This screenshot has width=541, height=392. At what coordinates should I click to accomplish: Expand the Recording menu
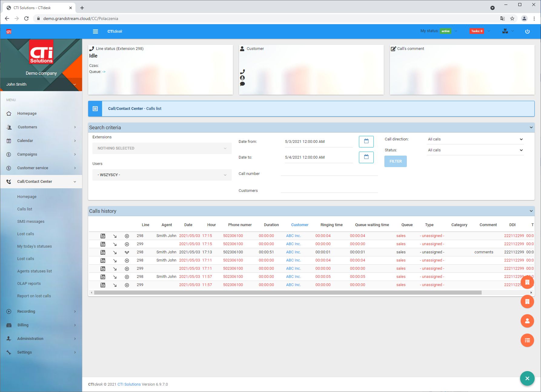coord(41,311)
